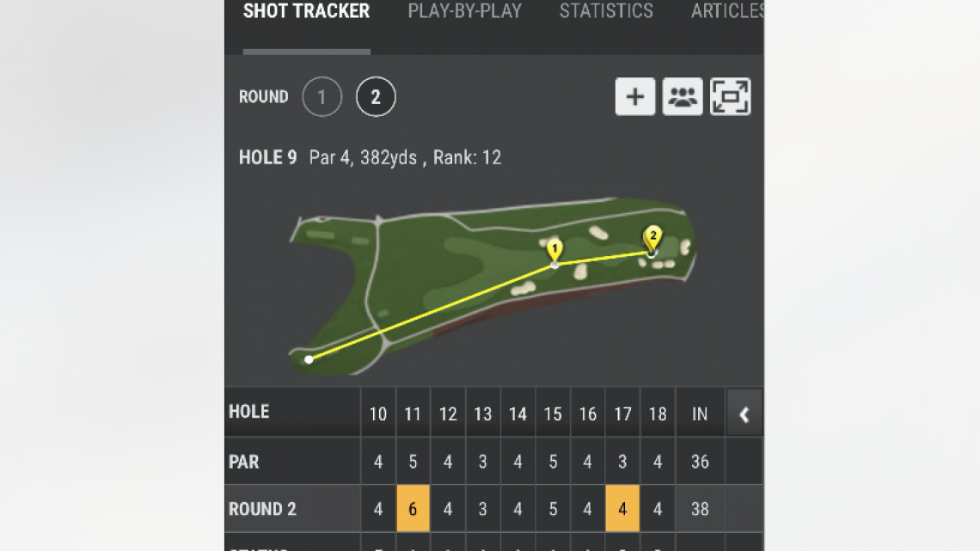
Task: Click shot marker 1 on hole map
Action: [554, 250]
